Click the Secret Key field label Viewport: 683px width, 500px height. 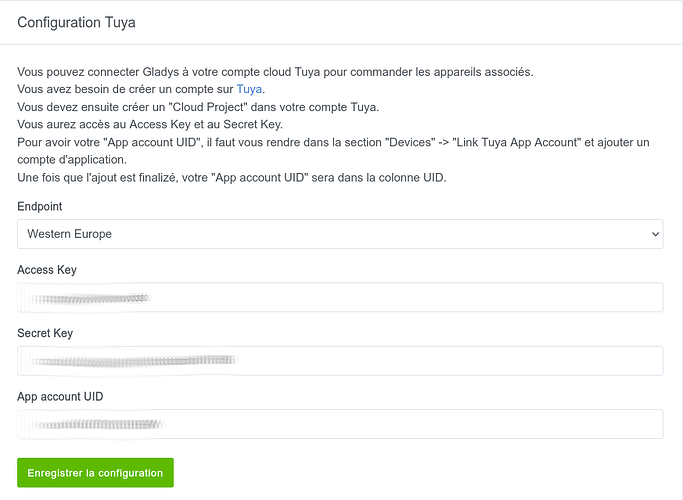(x=45, y=333)
